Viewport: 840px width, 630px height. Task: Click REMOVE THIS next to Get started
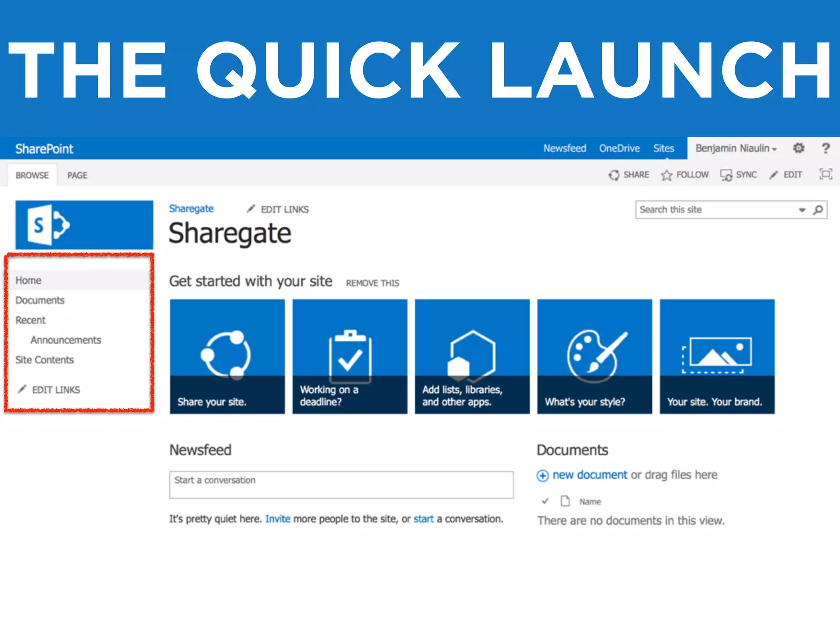(x=372, y=283)
